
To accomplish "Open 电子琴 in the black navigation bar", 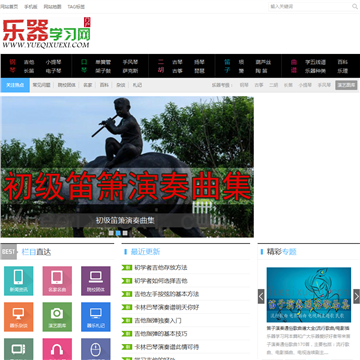I will click(x=53, y=71).
